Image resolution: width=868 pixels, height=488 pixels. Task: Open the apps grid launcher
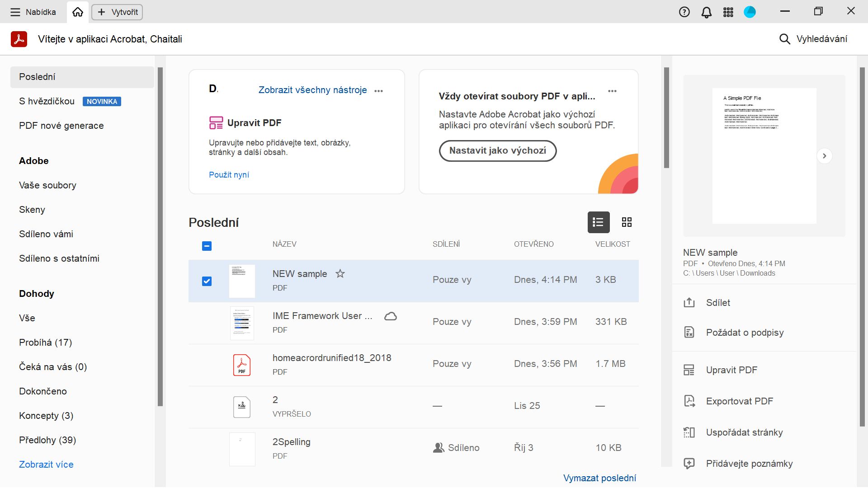728,12
